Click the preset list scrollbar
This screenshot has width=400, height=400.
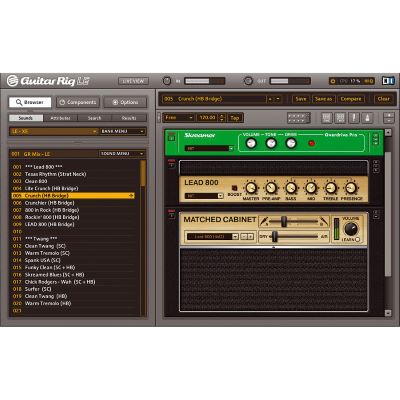(x=143, y=173)
